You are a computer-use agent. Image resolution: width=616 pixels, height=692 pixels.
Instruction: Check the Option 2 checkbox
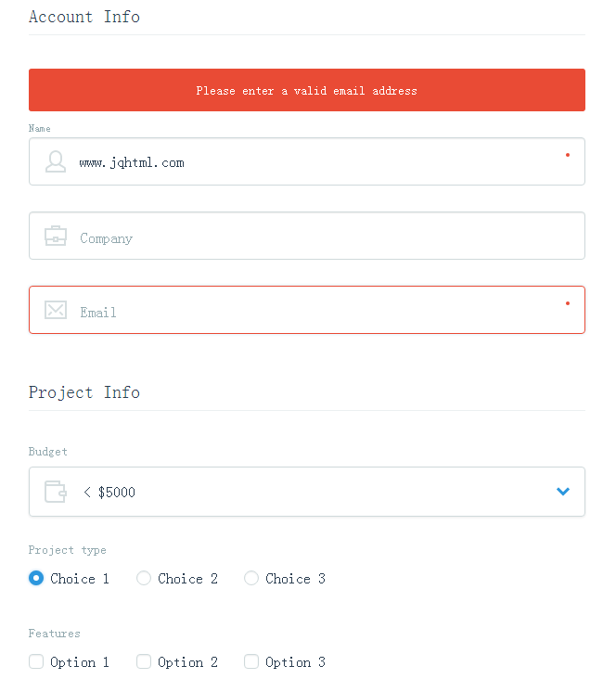(x=144, y=661)
